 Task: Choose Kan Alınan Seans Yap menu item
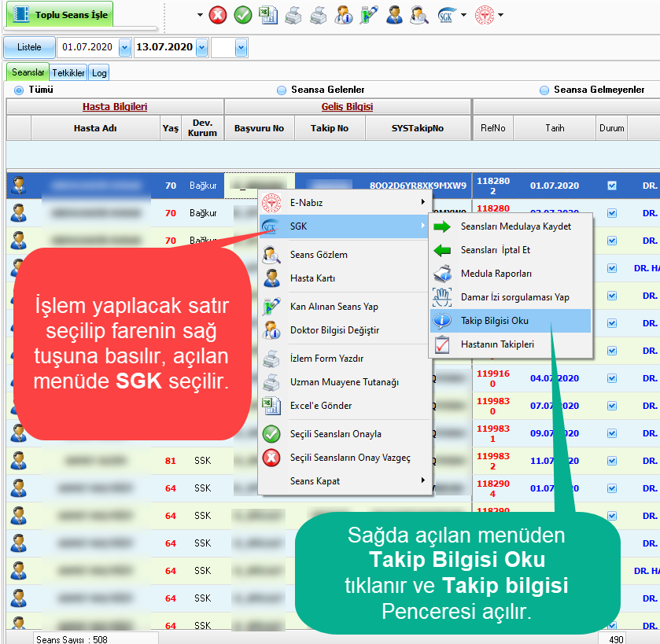coord(344,307)
